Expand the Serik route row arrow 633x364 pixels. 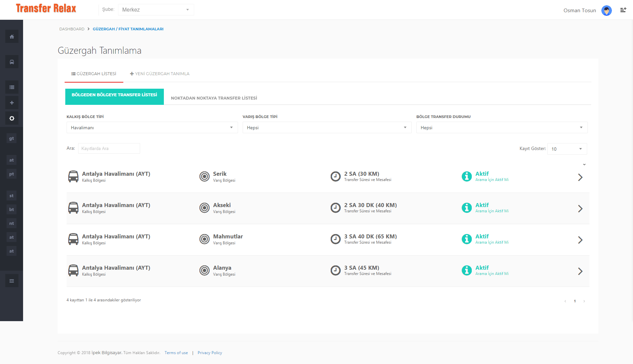(580, 177)
